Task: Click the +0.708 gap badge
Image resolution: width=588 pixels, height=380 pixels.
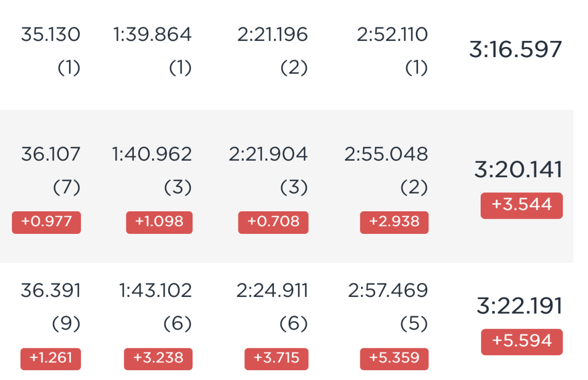Action: coord(274,222)
